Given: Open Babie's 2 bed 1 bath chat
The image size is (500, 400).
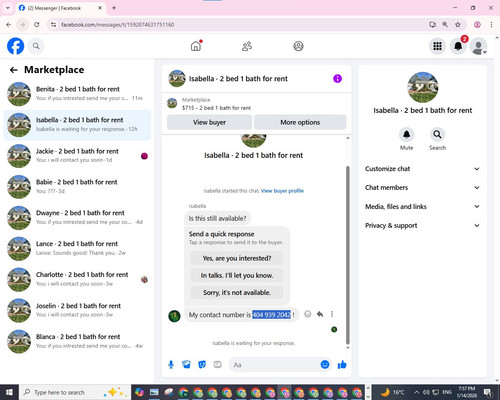Looking at the screenshot, I should pyautogui.click(x=77, y=187).
